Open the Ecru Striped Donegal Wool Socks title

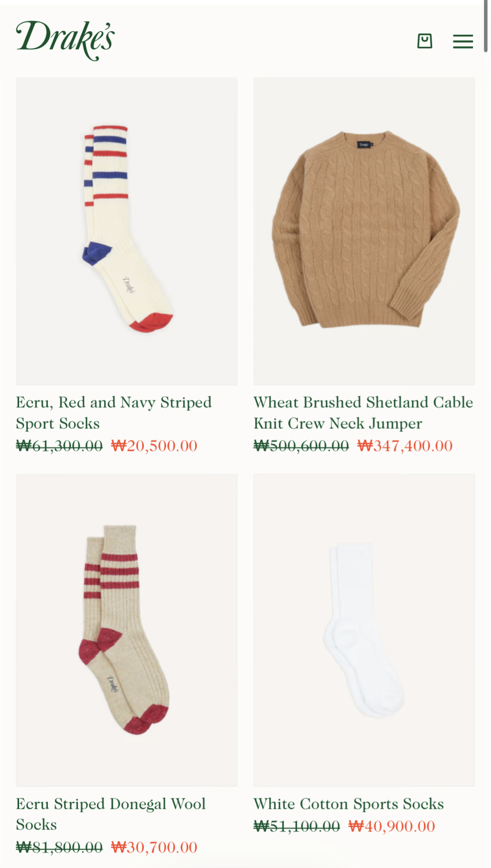(111, 814)
